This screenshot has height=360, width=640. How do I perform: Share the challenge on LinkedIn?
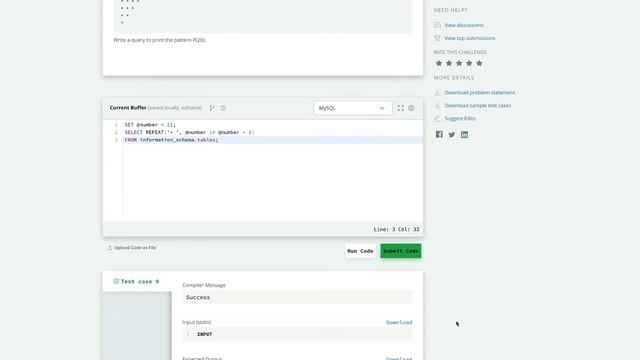point(464,135)
